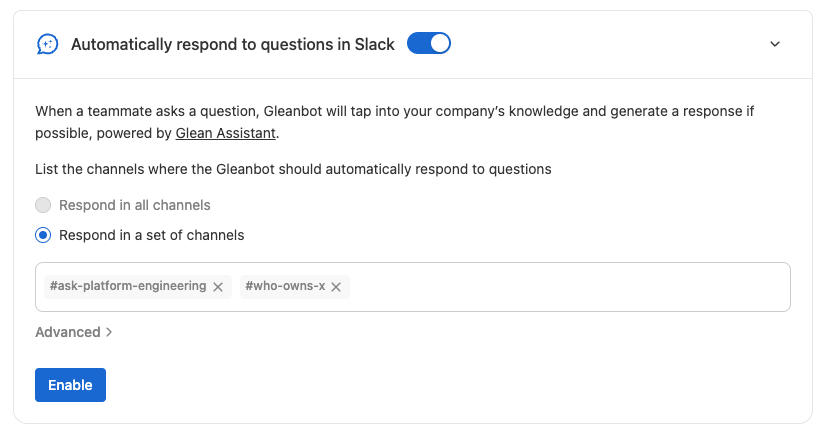Remove the #ask-platform-engineering channel tag
Image resolution: width=823 pixels, height=432 pixels.
(x=218, y=287)
